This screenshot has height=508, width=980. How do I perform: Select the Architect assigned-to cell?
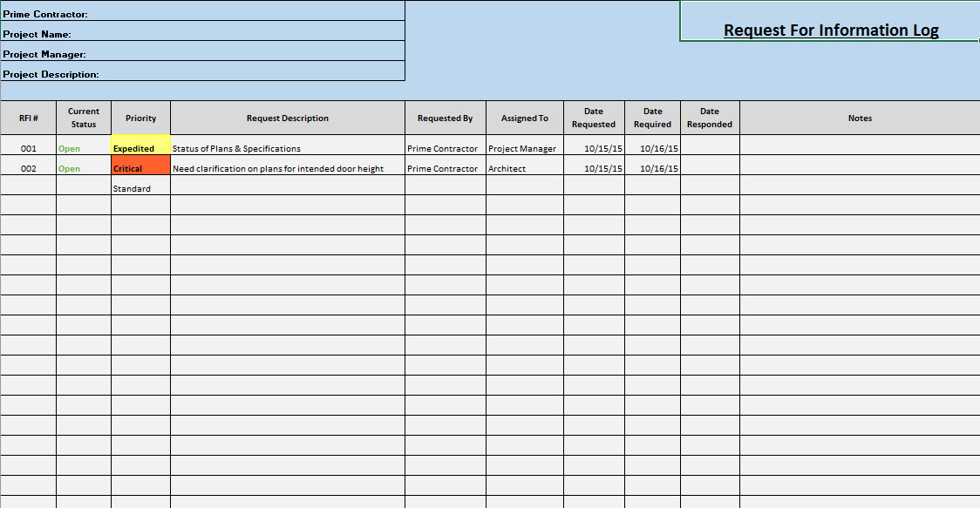[x=525, y=165]
